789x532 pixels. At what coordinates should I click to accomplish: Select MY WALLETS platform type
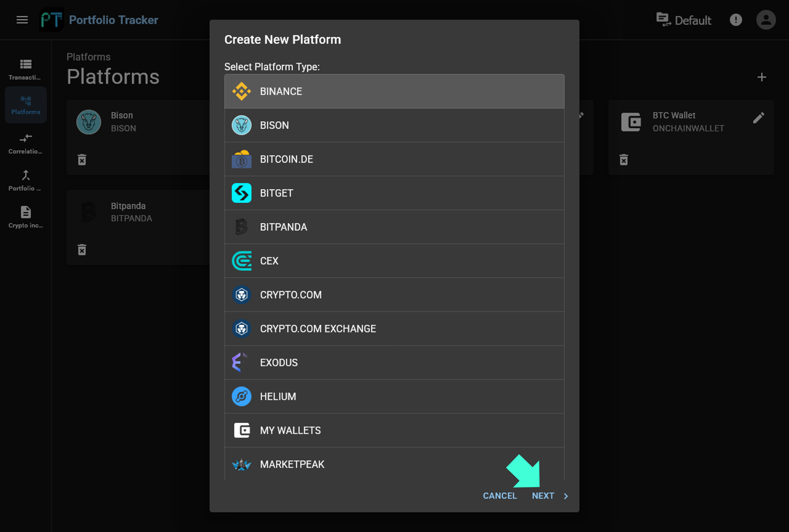394,431
